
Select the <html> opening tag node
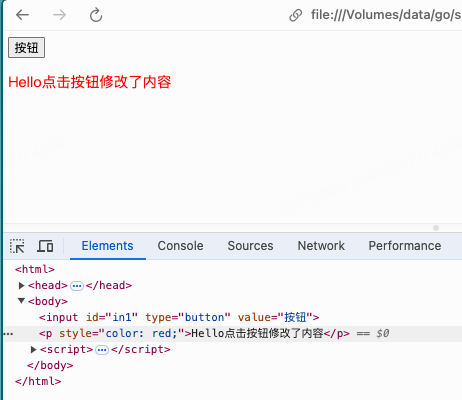(x=35, y=269)
